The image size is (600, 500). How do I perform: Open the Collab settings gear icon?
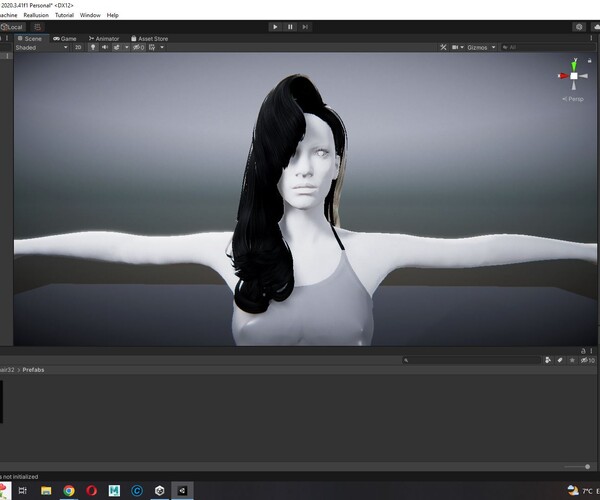click(579, 27)
